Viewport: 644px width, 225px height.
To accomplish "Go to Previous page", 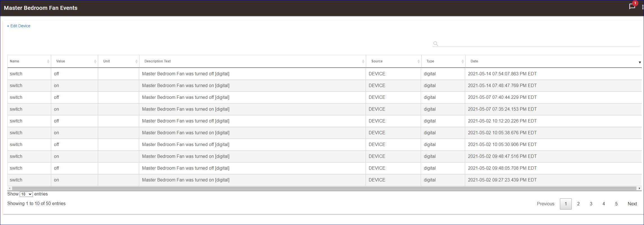I will 546,204.
